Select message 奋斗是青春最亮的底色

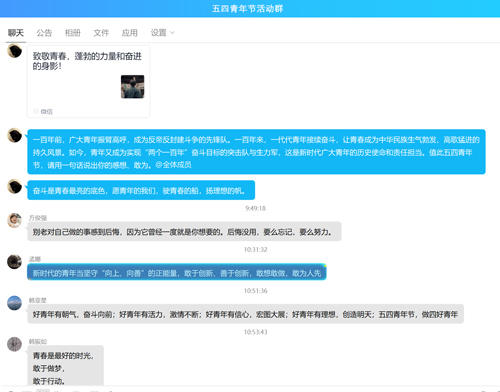pos(141,190)
